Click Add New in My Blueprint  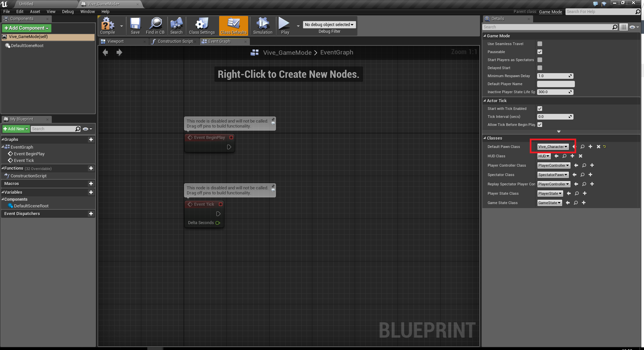(x=16, y=129)
